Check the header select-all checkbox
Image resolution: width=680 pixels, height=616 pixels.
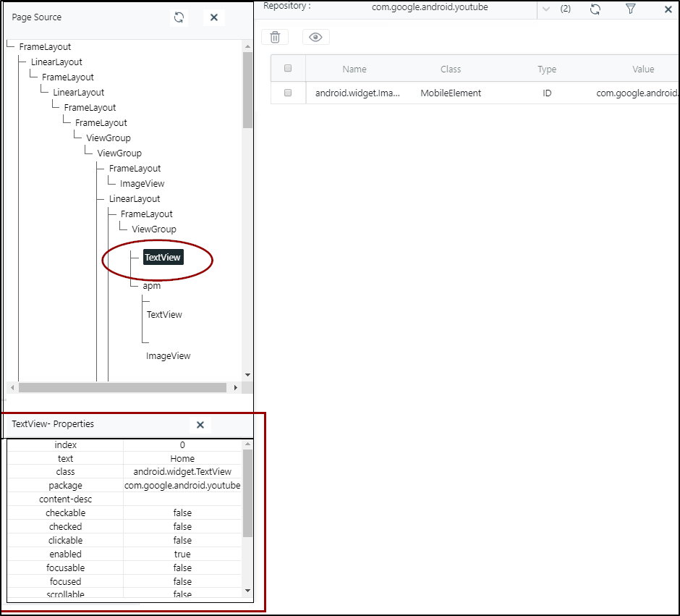pos(288,69)
